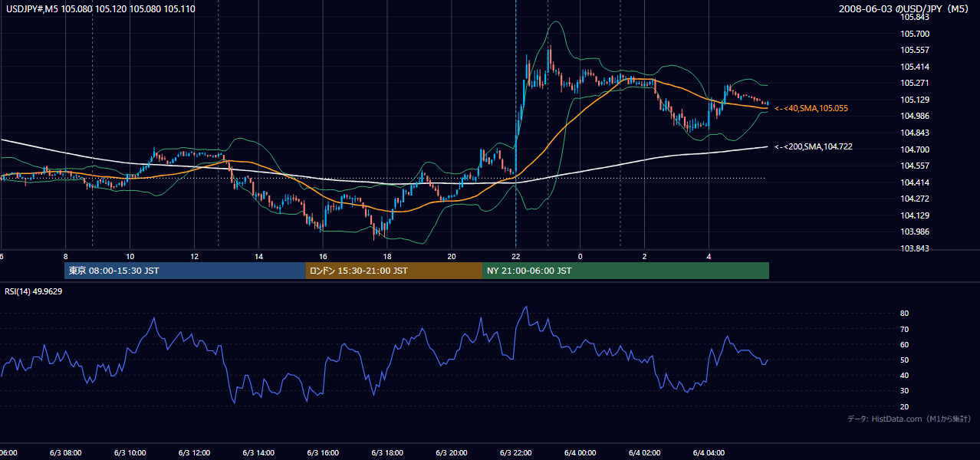Click the 6/4 00:00 bottom time label
Screen dimensions: 980x460
pyautogui.click(x=580, y=453)
